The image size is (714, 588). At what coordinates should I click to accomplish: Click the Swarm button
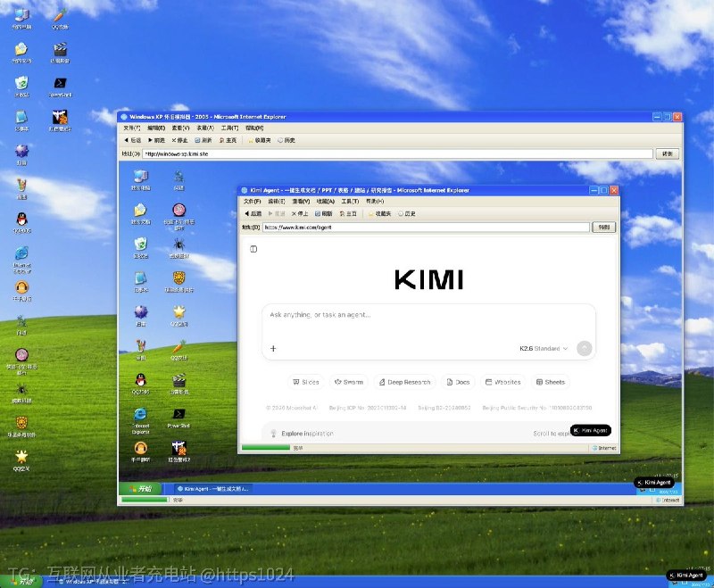point(349,382)
